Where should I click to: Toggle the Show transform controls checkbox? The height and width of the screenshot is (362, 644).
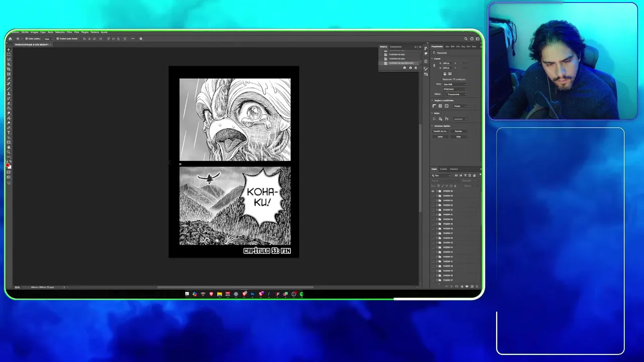[57, 39]
